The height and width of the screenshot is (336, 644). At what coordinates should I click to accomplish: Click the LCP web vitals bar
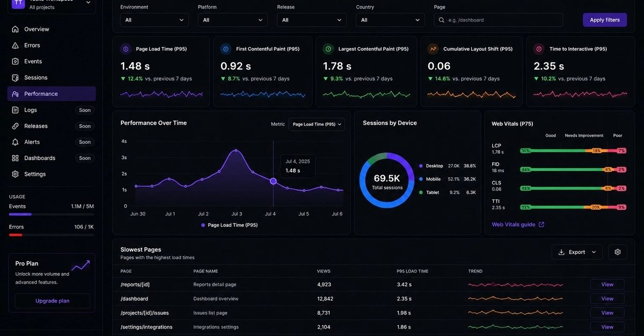(573, 151)
